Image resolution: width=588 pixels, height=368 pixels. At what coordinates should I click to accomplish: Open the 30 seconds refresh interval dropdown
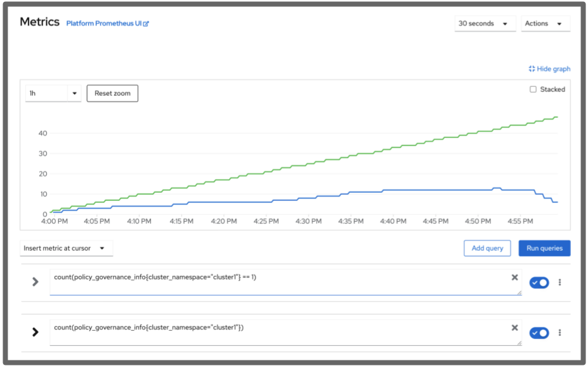(483, 23)
